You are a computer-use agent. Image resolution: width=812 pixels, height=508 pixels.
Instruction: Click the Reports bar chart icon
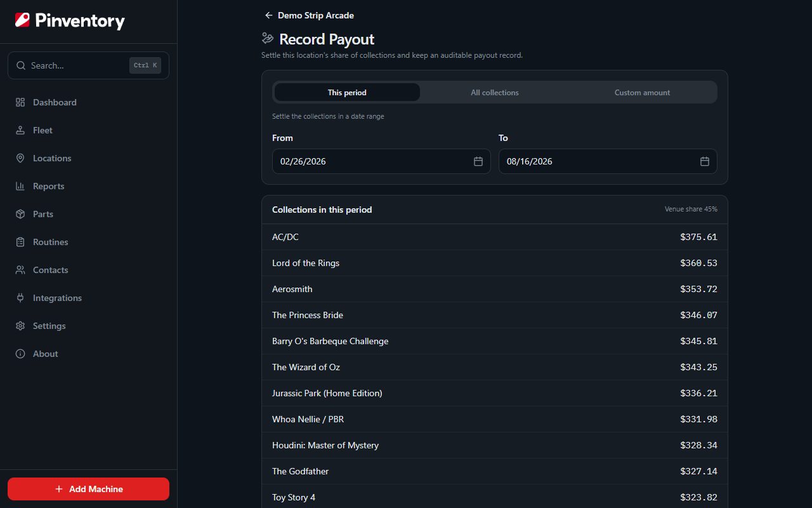click(x=20, y=186)
